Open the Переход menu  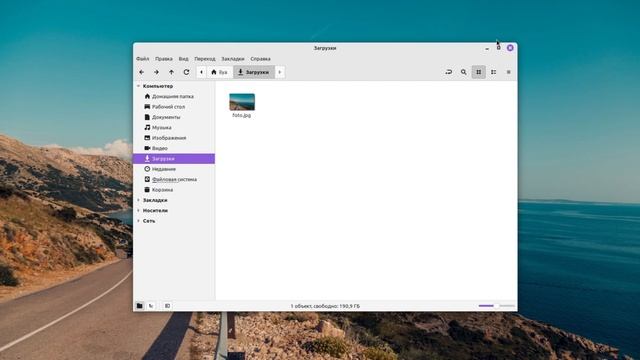pyautogui.click(x=205, y=59)
